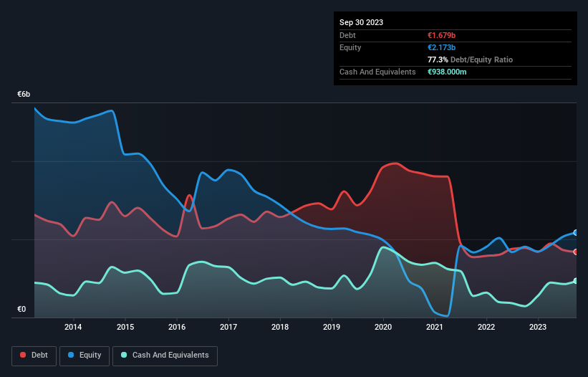This screenshot has height=377, width=588.
Task: Click the Equity row label in tooltip
Action: (350, 47)
